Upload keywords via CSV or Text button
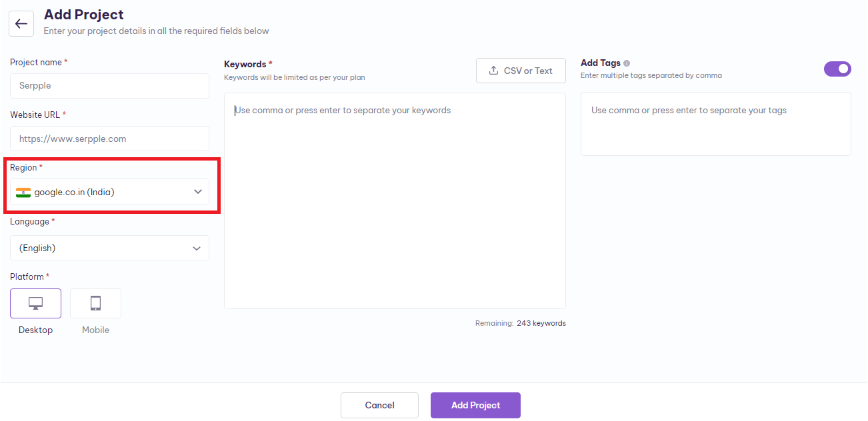Image resolution: width=868 pixels, height=421 pixels. (x=521, y=71)
